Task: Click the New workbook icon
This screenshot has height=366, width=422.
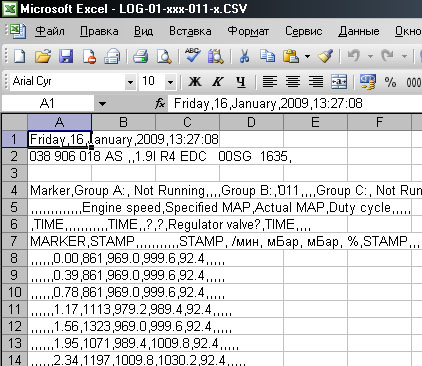Action: [19, 56]
